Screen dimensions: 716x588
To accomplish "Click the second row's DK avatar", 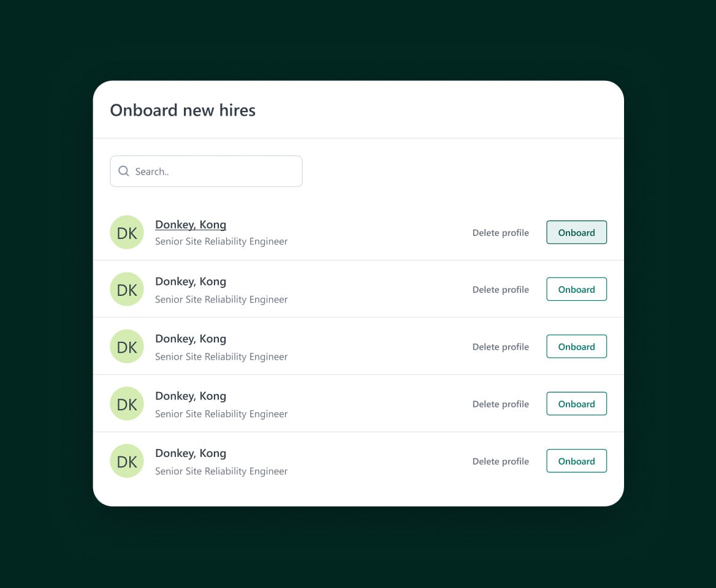I will [127, 289].
